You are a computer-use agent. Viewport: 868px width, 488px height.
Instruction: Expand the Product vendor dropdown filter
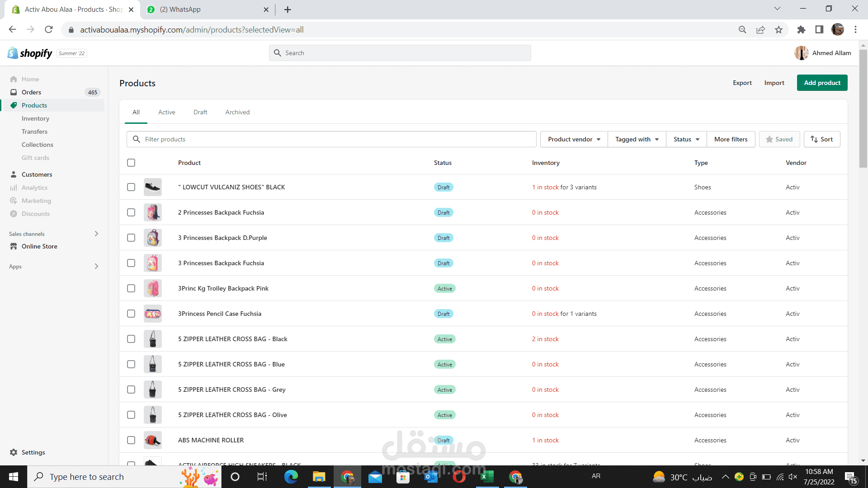point(573,139)
